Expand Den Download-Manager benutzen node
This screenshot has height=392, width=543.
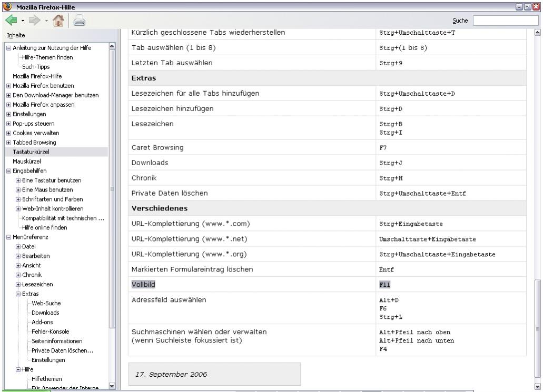(x=8, y=95)
